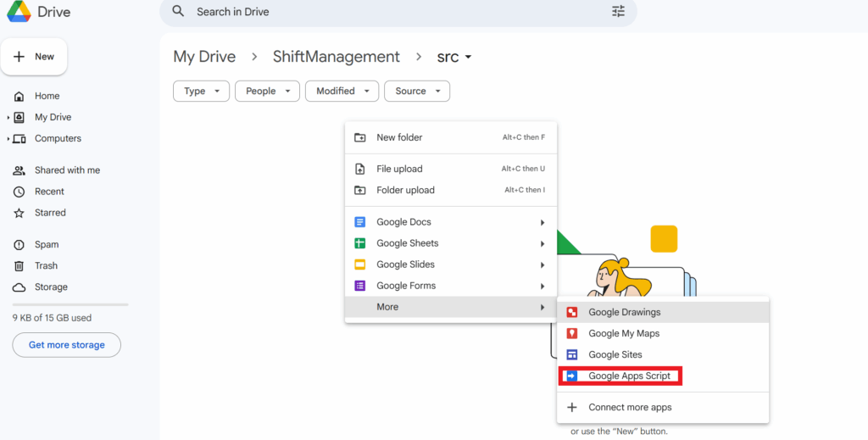Click the Get more storage button

click(x=66, y=345)
